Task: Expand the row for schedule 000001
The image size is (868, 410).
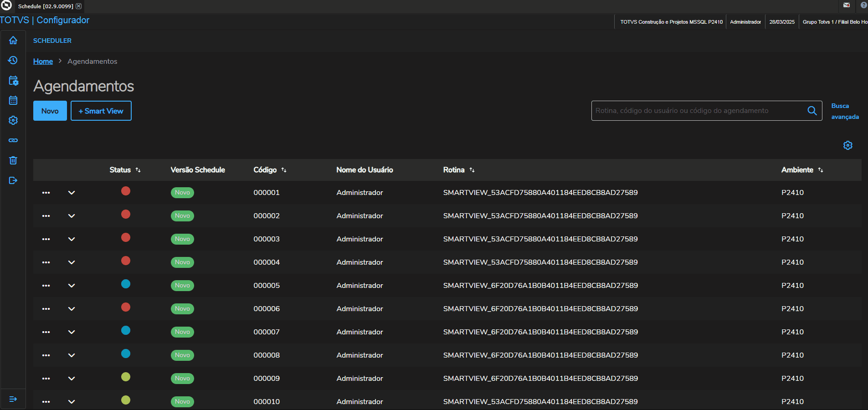Action: click(x=72, y=193)
